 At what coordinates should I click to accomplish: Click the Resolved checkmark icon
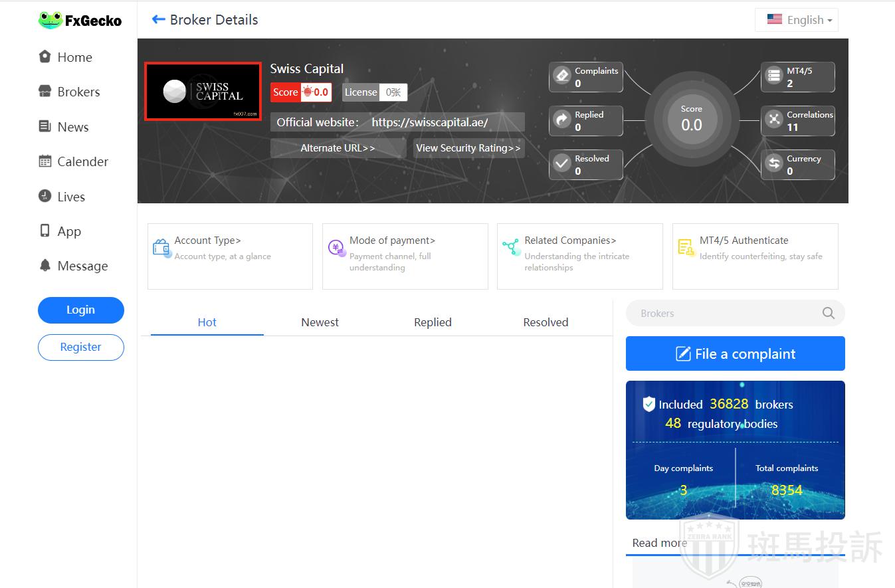tap(563, 164)
